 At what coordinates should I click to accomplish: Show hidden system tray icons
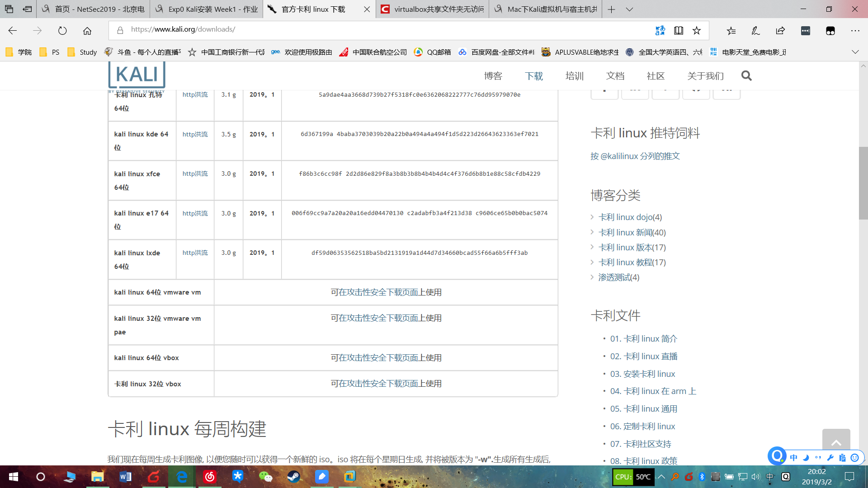[661, 477]
